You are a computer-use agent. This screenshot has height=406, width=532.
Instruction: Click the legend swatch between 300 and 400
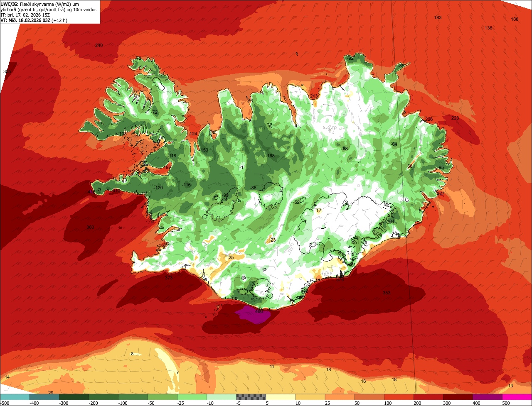(457, 397)
